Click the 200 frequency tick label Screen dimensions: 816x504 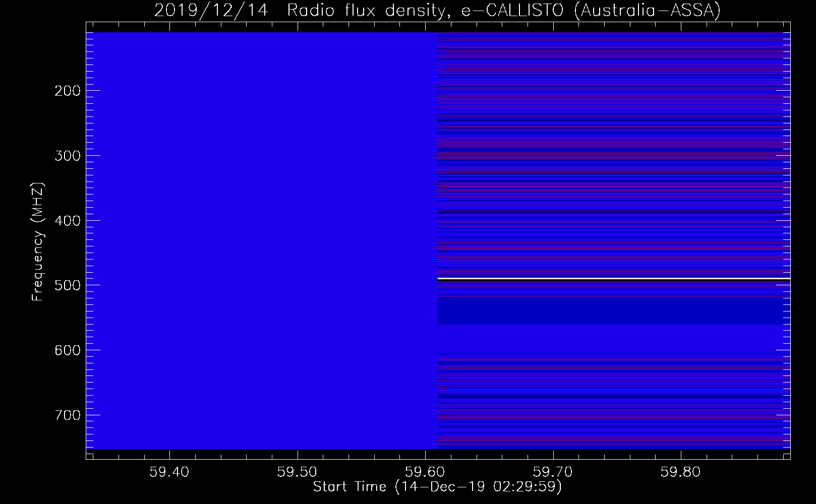(x=67, y=91)
